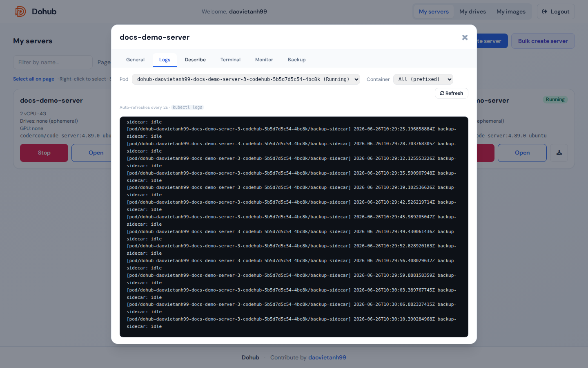
Task: Click the log line timestamped 10:30:10
Action: tap(292, 323)
